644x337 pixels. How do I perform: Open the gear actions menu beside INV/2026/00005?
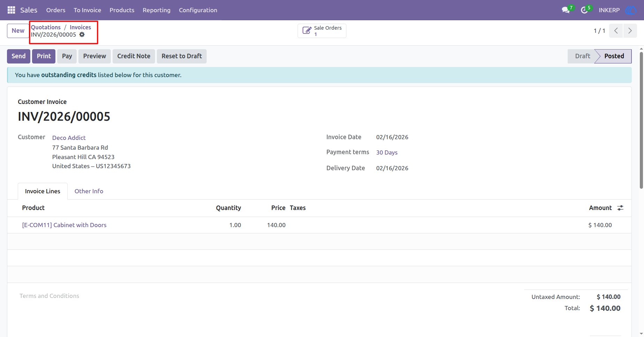pos(82,35)
